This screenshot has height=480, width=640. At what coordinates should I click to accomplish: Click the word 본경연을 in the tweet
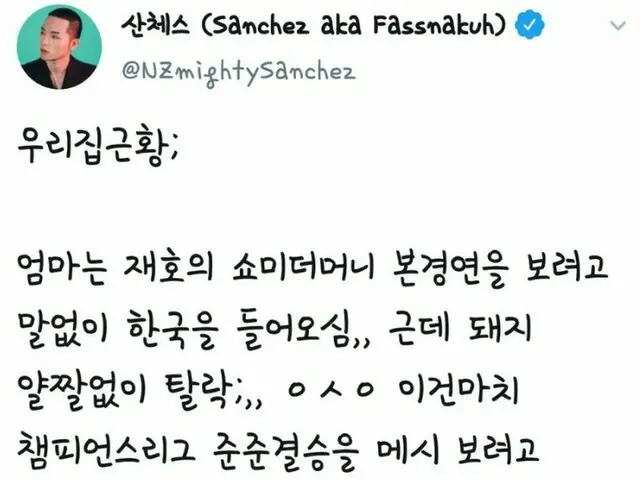(451, 269)
